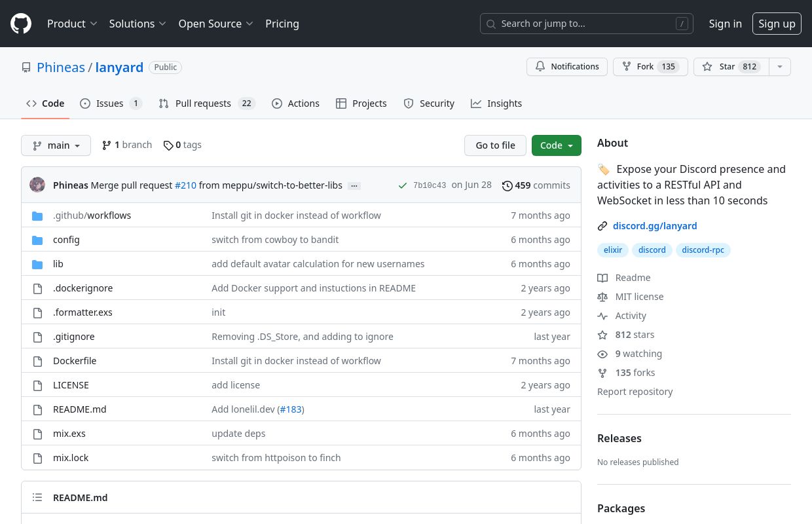The width and height of the screenshot is (812, 524).
Task: Open the green Code dropdown button
Action: coord(557,145)
